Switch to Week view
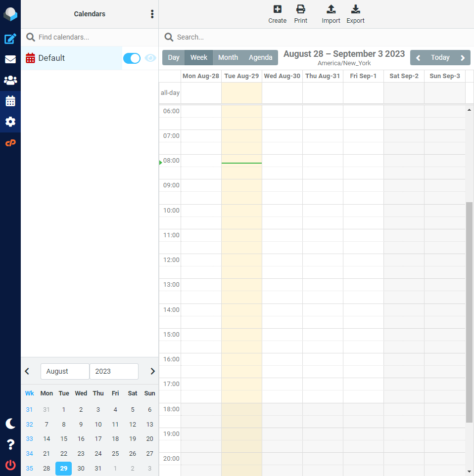The image size is (474, 476). coord(199,57)
